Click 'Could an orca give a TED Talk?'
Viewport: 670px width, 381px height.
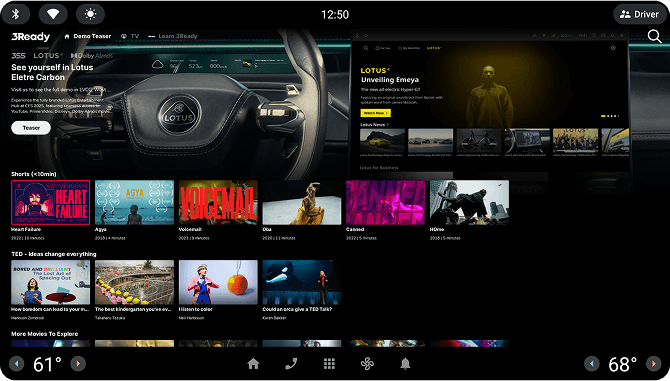[x=297, y=309]
